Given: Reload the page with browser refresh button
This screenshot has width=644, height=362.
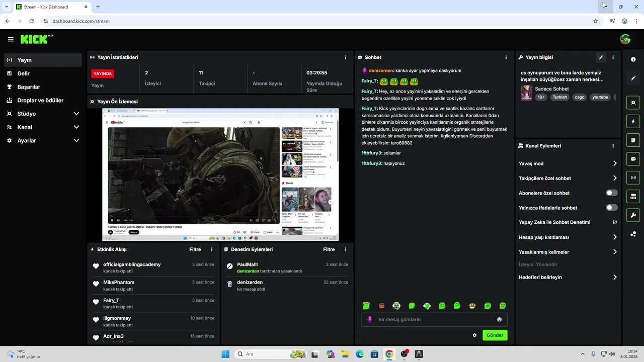Looking at the screenshot, I should point(32,21).
